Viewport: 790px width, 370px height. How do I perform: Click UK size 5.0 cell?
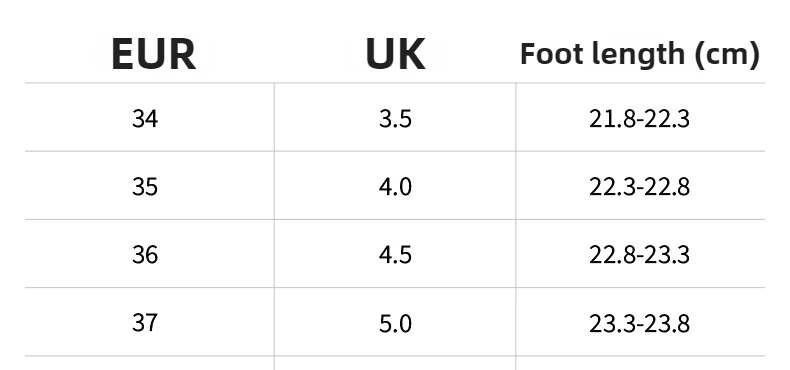point(396,323)
